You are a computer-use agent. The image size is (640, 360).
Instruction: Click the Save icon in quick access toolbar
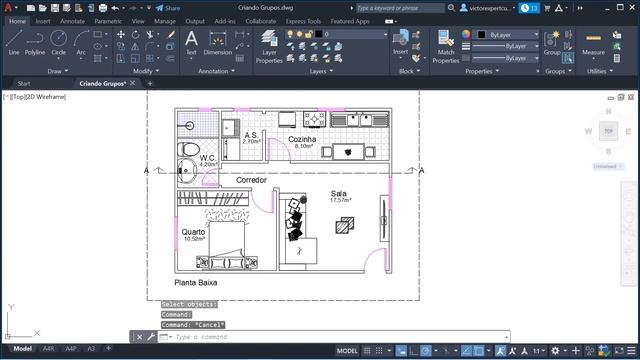tap(55, 8)
